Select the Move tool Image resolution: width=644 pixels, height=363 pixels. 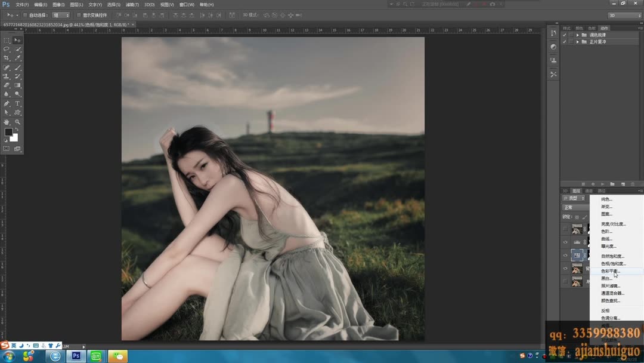click(x=18, y=40)
